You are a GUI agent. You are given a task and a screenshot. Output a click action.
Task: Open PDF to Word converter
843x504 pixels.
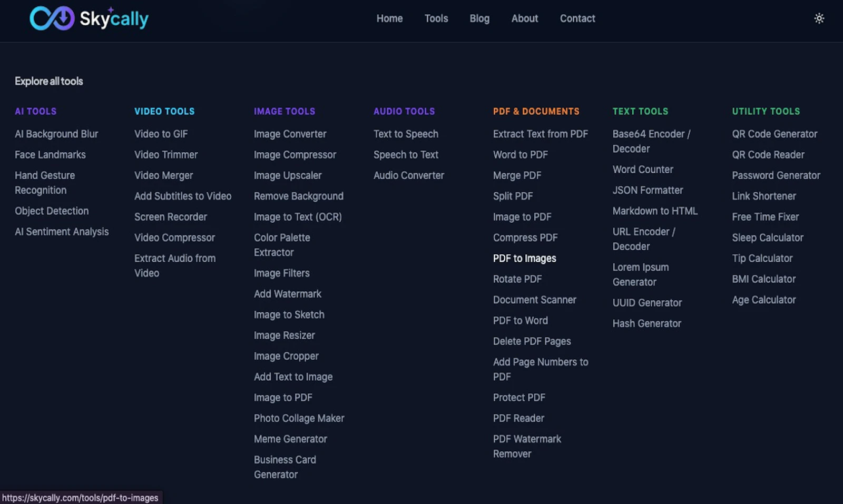pyautogui.click(x=521, y=320)
